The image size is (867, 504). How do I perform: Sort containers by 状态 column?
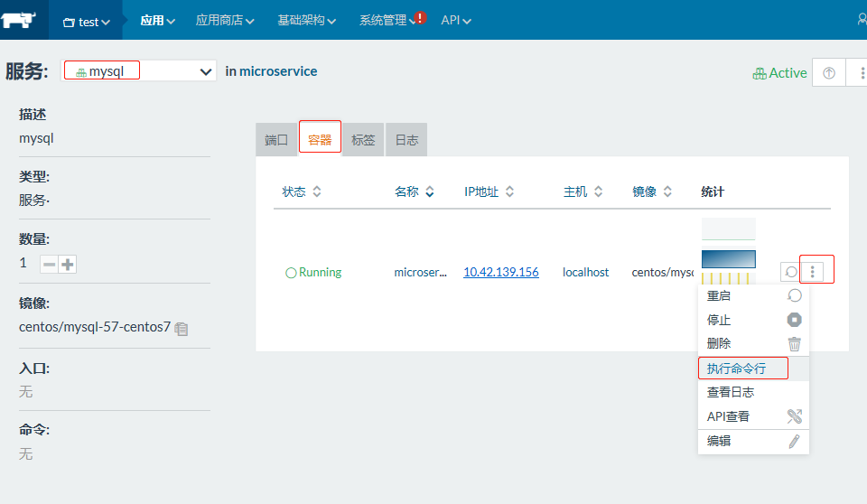302,192
